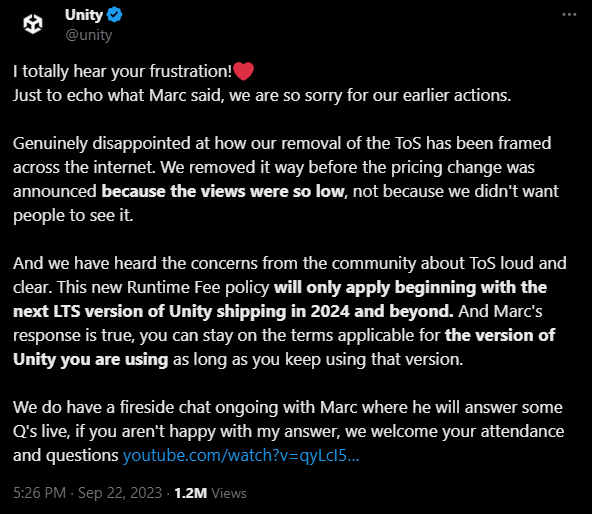Click bold text 'Unity you are using'
This screenshot has width=592, height=514.
point(91,360)
